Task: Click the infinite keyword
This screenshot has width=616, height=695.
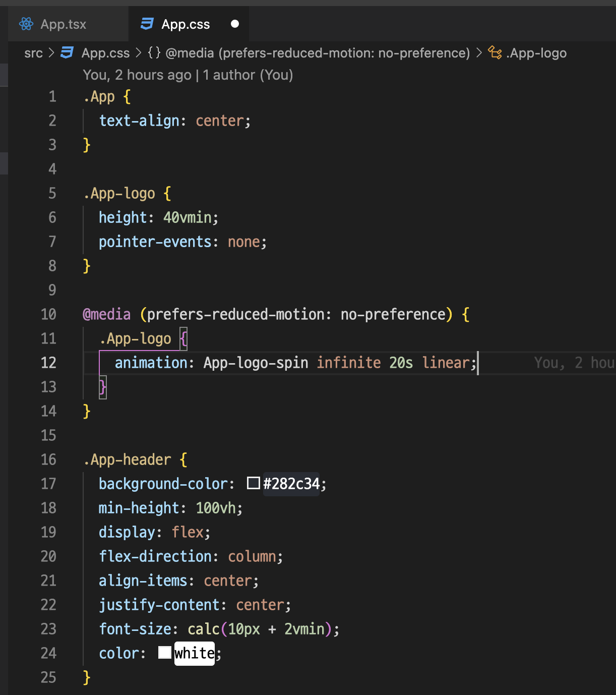Action: 349,363
